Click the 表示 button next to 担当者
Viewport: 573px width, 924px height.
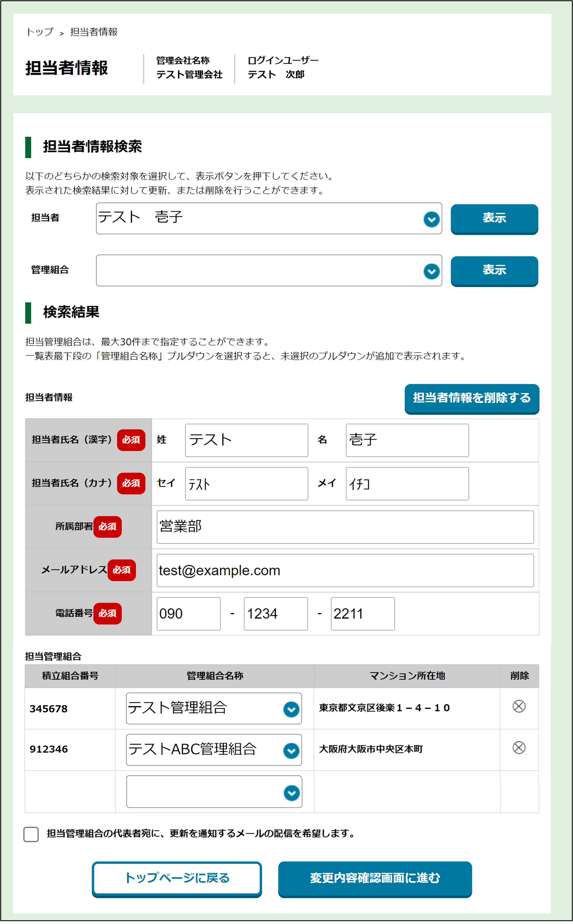coord(494,219)
